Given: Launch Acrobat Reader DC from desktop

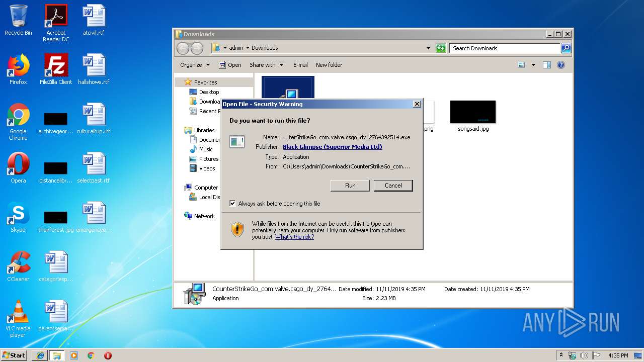Looking at the screenshot, I should (x=56, y=23).
